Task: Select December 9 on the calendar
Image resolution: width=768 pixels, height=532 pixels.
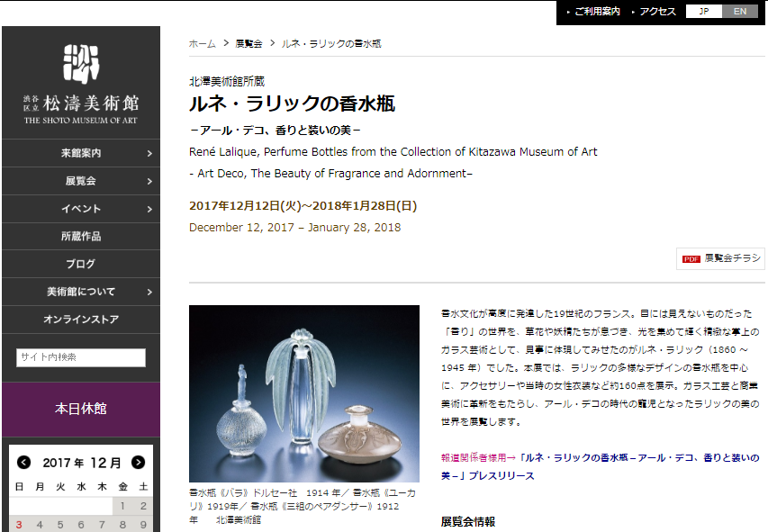Action: 143,525
